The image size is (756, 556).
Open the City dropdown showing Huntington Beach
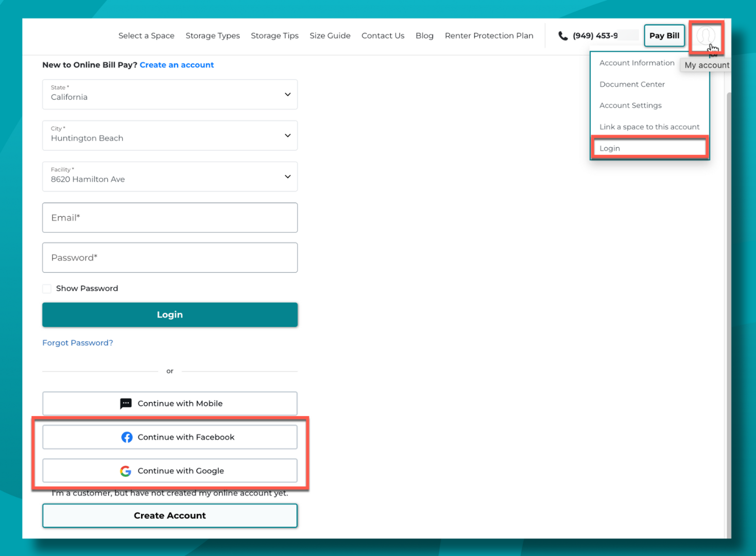click(170, 135)
